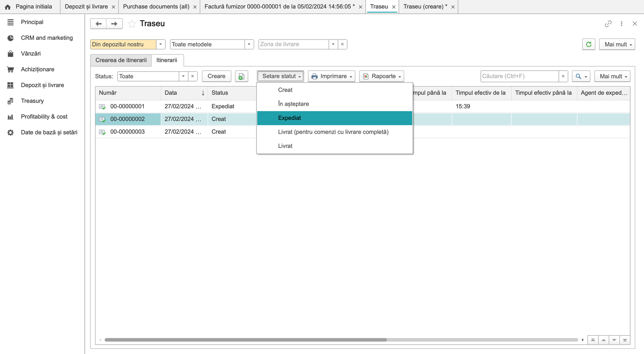Open Date de bază și setări
Viewport: 644px width, 354px height.
[x=49, y=132]
